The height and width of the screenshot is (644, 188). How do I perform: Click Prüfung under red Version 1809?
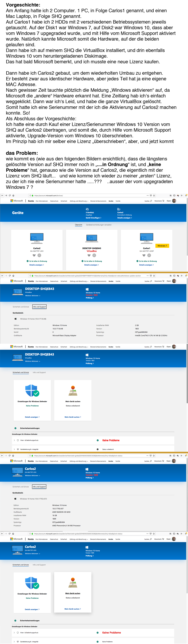tap(90, 478)
